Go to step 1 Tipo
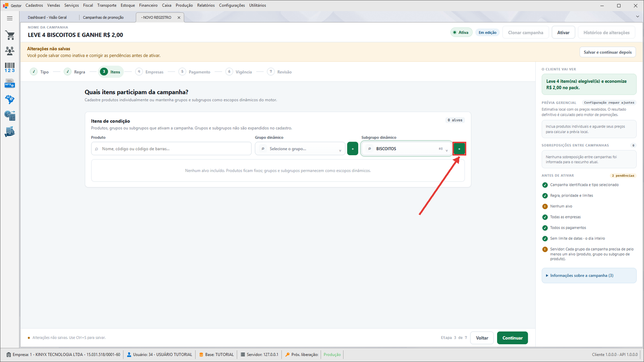 tap(39, 72)
